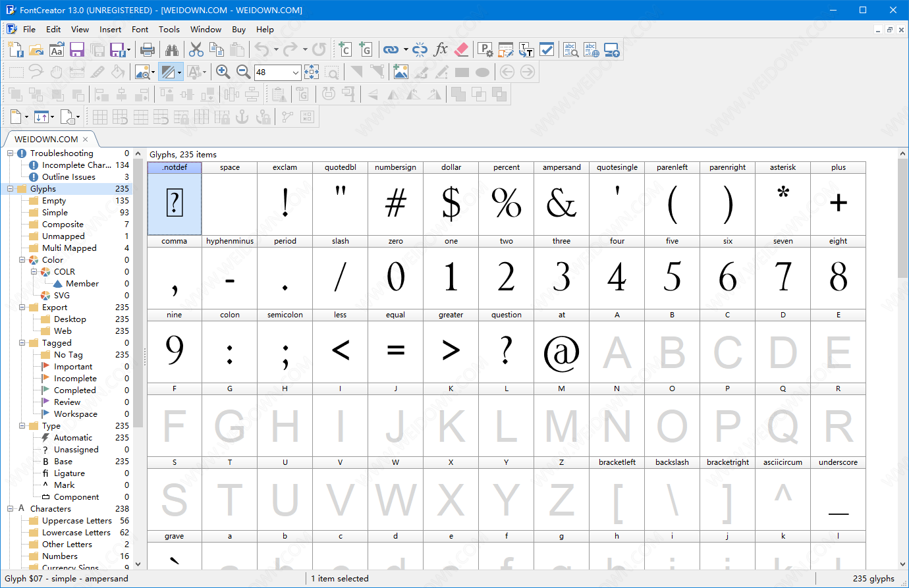909x588 pixels.
Task: Collapse the Glyphs tree node
Action: (11, 189)
